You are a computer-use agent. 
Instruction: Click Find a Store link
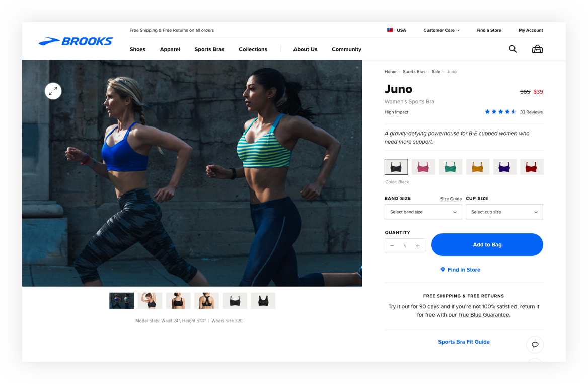489,30
